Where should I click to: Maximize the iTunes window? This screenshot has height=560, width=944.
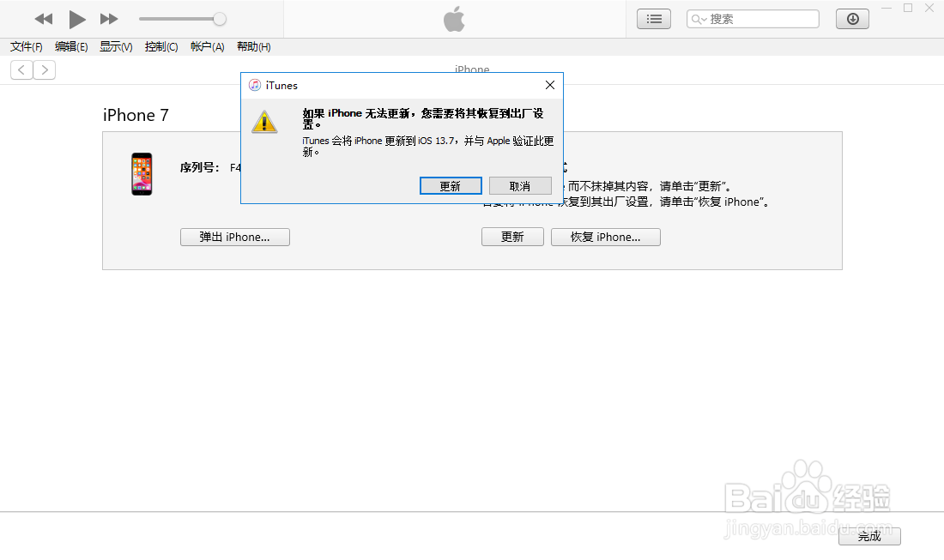908,9
